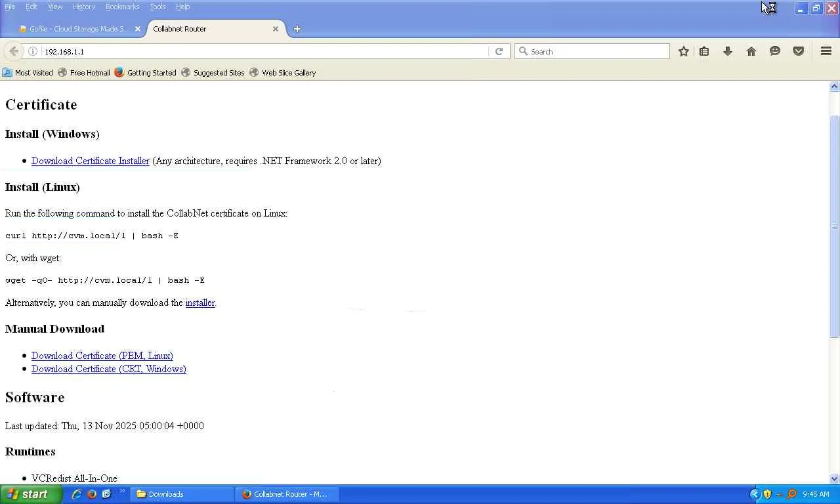Image resolution: width=840 pixels, height=504 pixels.
Task: Click the address bar showing 192.168.1.1
Action: (265, 51)
